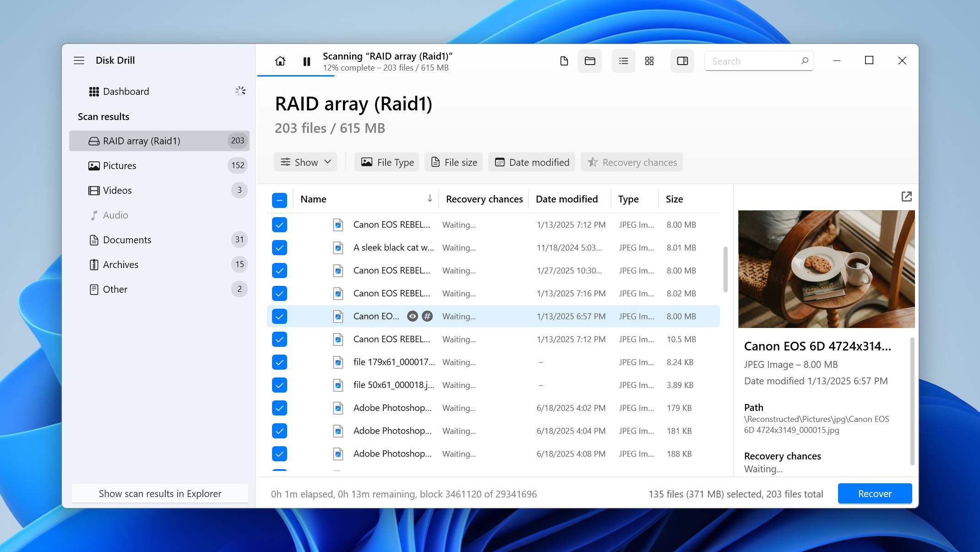The width and height of the screenshot is (980, 552).
Task: Uncheck the first Adobe Photoshop file
Action: [279, 408]
